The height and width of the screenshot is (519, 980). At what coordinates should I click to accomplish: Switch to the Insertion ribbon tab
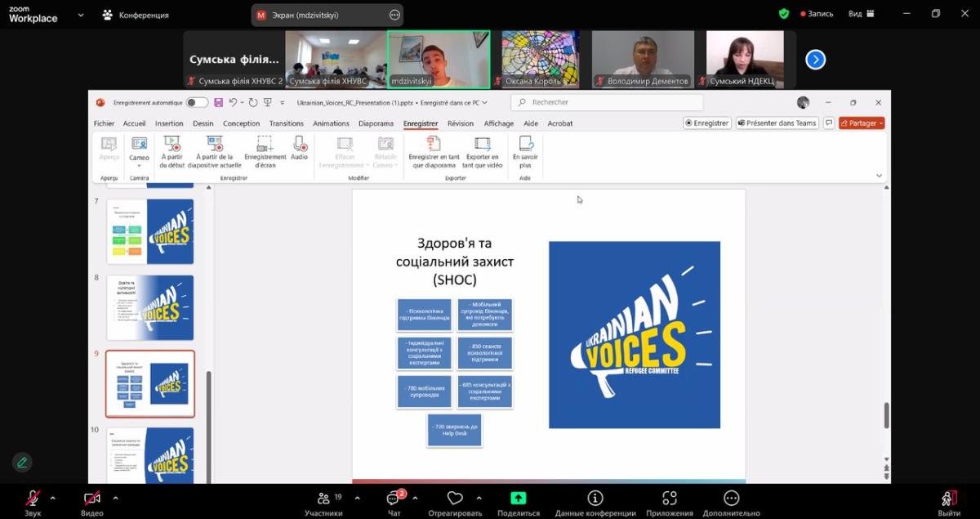click(x=169, y=123)
